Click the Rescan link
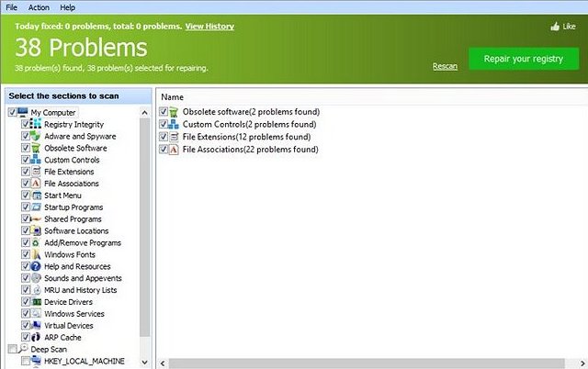 point(445,67)
